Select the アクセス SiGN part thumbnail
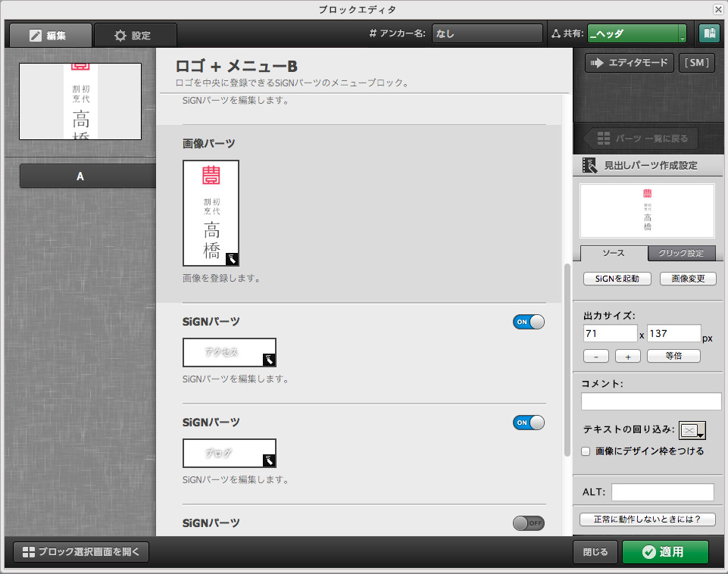Image resolution: width=728 pixels, height=574 pixels. (230, 352)
